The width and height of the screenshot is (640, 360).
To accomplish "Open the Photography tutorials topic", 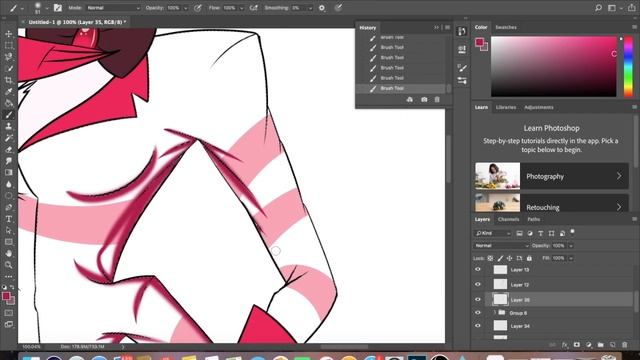I will click(x=552, y=176).
